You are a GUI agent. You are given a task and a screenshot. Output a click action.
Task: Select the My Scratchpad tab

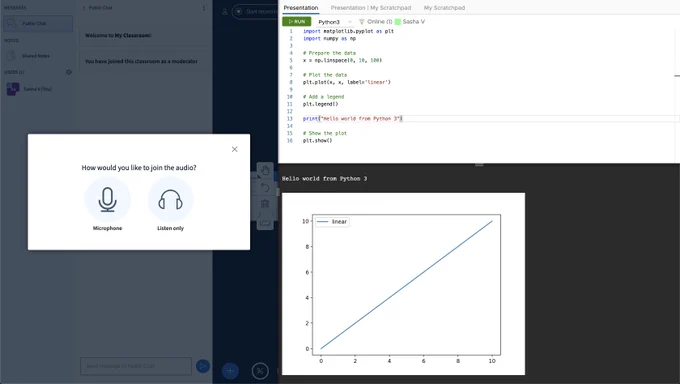tap(444, 8)
